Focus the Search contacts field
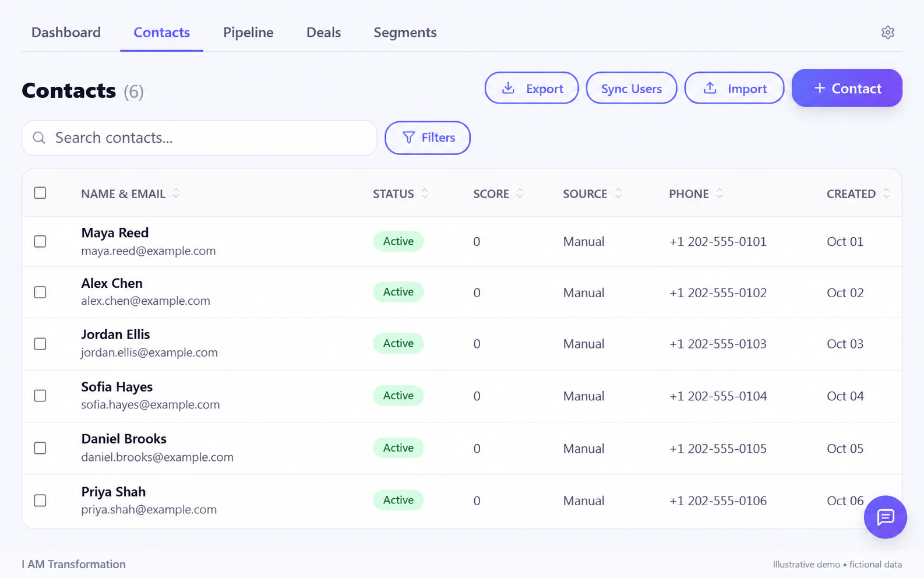The width and height of the screenshot is (924, 578). click(x=199, y=138)
